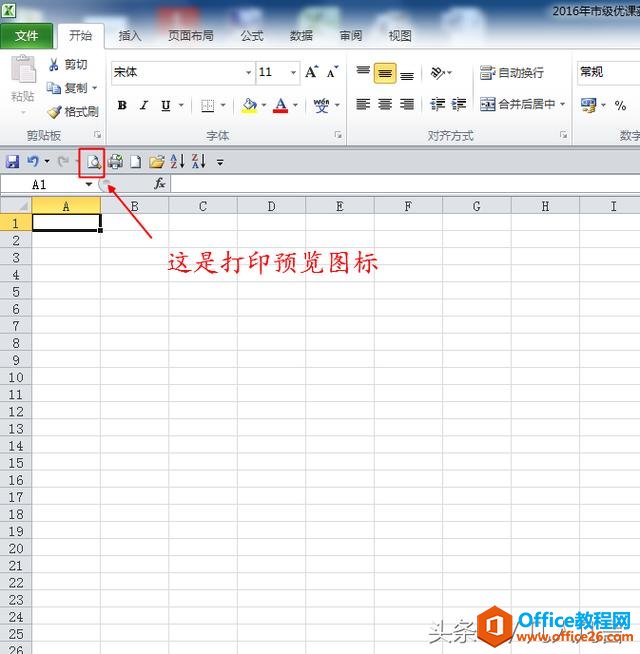Click the Paste (粘贴) clipboard icon
Image resolution: width=640 pixels, height=654 pixels.
(23, 69)
